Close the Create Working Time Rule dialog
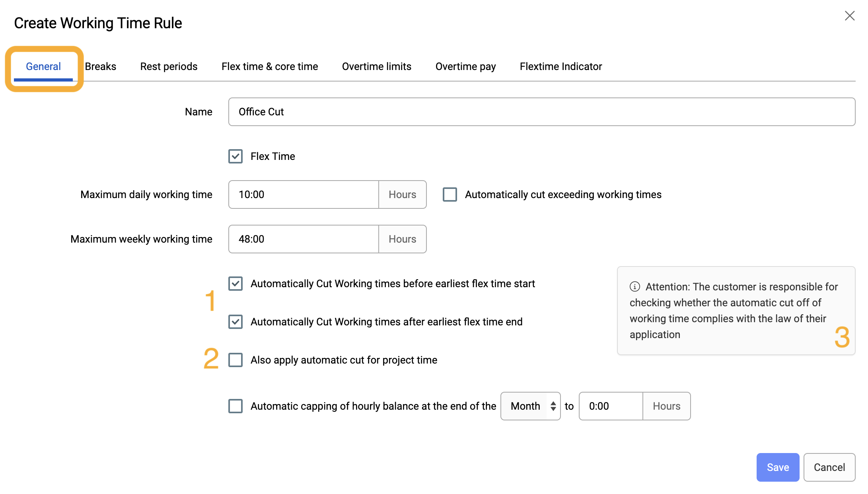Screen dimensions: 868x494 point(850,16)
